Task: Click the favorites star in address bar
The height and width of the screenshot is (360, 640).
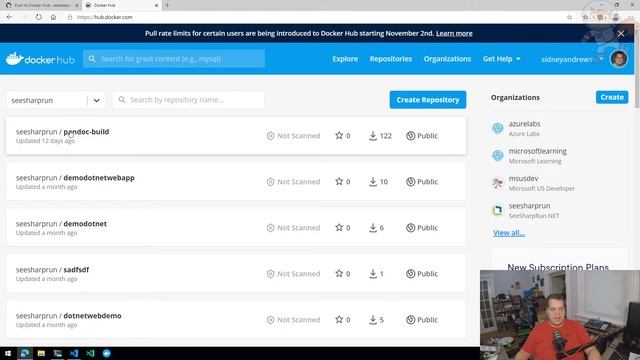Action: pyautogui.click(x=569, y=17)
